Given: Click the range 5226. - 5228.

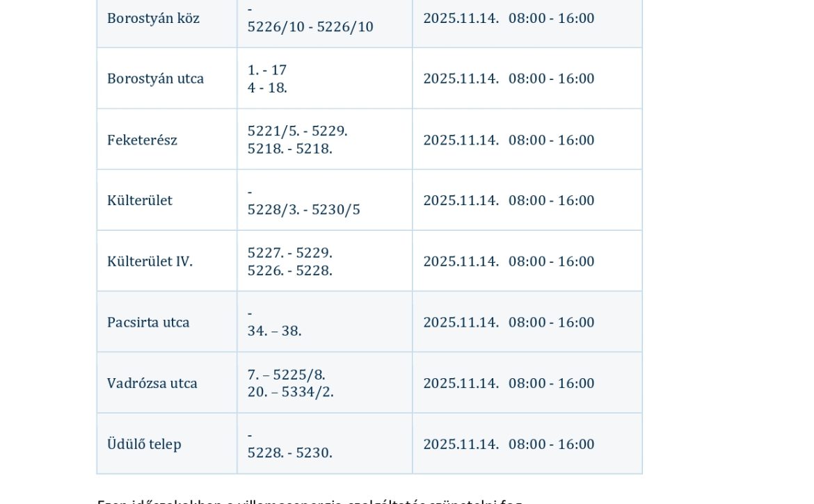Looking at the screenshot, I should (x=289, y=270).
